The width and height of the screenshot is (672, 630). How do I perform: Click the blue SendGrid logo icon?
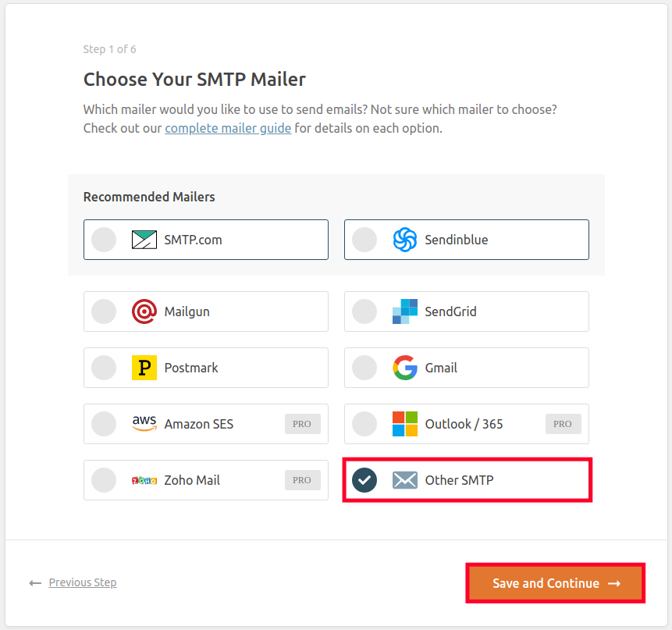pos(405,311)
